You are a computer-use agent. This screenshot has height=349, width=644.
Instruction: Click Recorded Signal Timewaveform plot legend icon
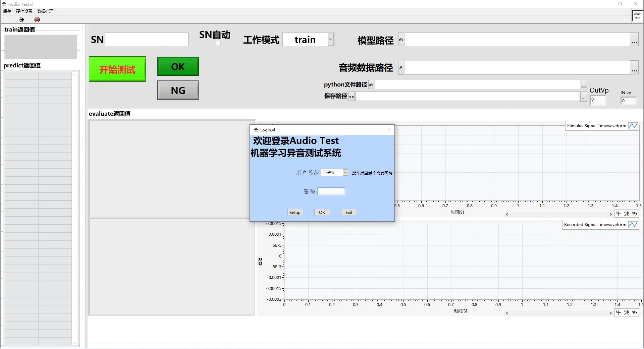click(x=633, y=225)
